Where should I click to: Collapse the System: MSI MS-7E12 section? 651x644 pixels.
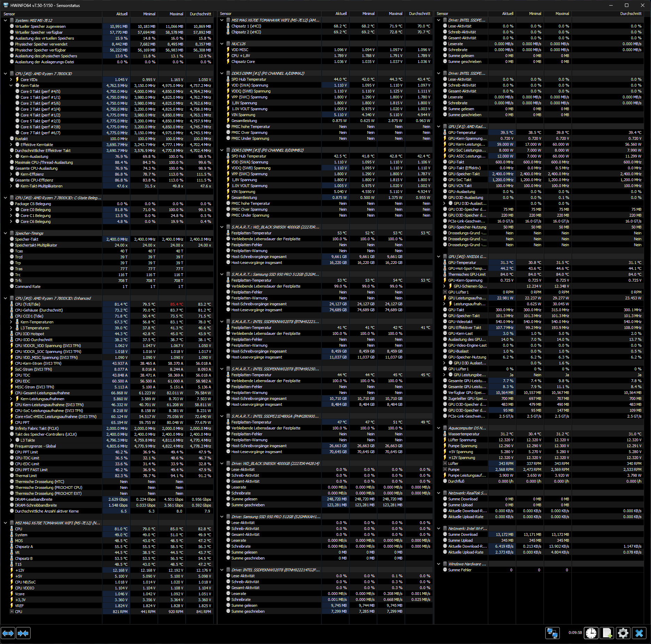coord(5,20)
